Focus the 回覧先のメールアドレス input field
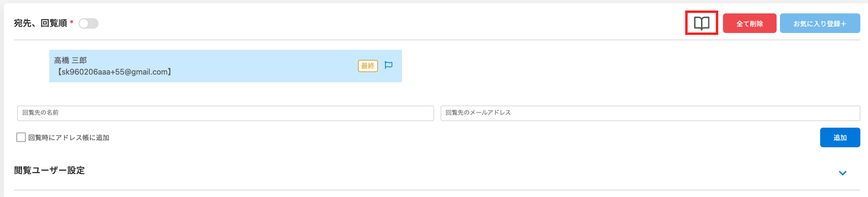This screenshot has width=868, height=197. click(650, 113)
